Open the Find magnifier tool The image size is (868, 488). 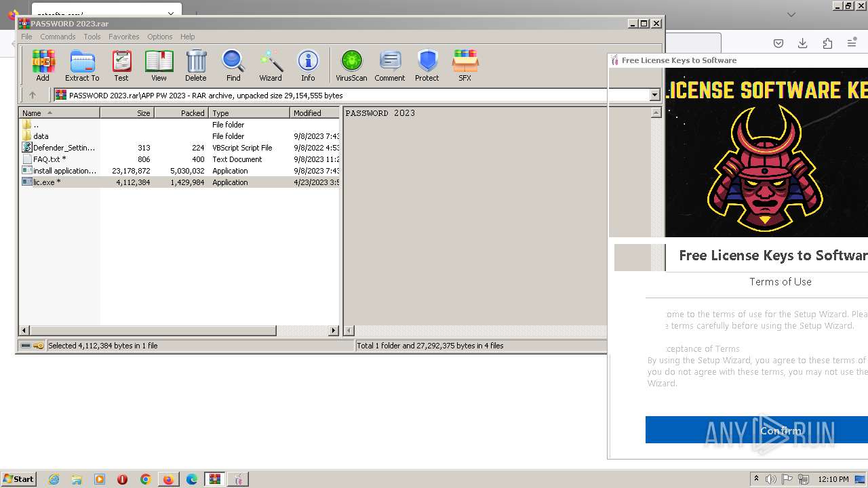[233, 66]
